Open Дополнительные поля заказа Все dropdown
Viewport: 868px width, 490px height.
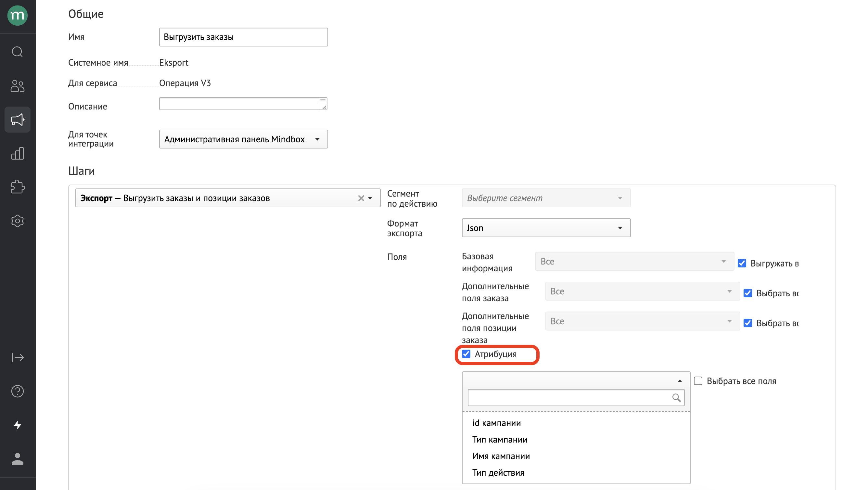[x=643, y=291]
